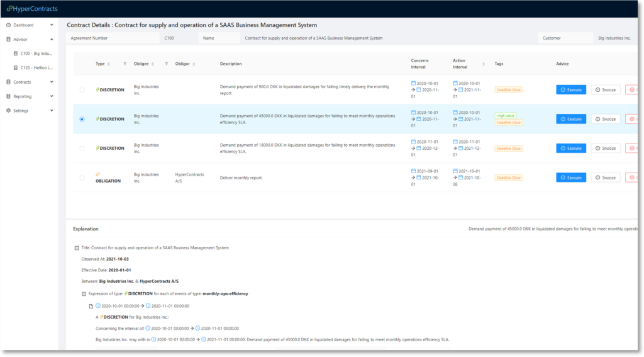This screenshot has width=644, height=357.
Task: Execute the Deliver monthly report advice
Action: coord(571,178)
